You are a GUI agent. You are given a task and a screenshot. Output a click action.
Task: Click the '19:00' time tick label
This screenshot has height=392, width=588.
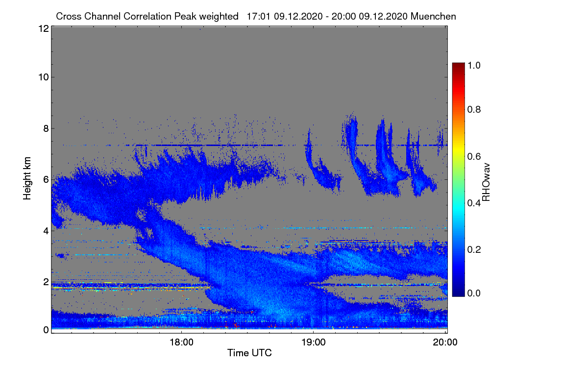pos(314,342)
